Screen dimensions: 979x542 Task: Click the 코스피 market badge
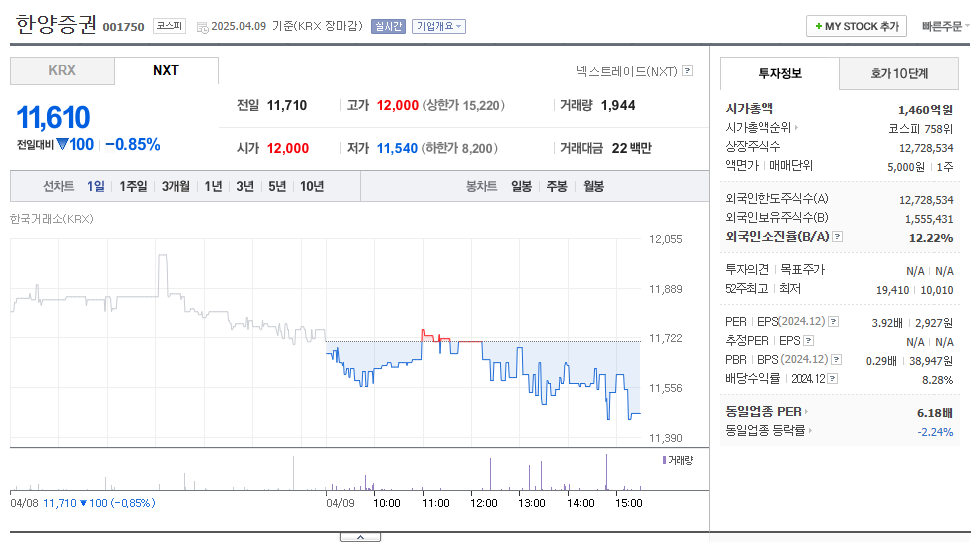pyautogui.click(x=169, y=26)
